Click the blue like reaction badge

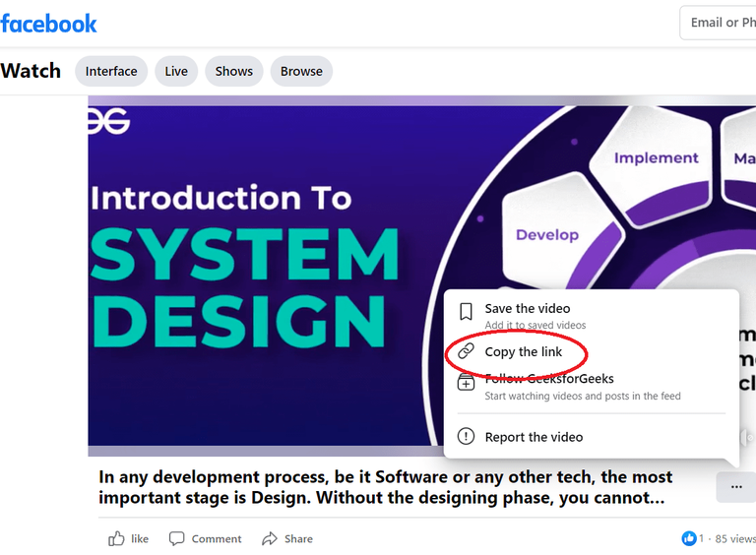(x=689, y=538)
